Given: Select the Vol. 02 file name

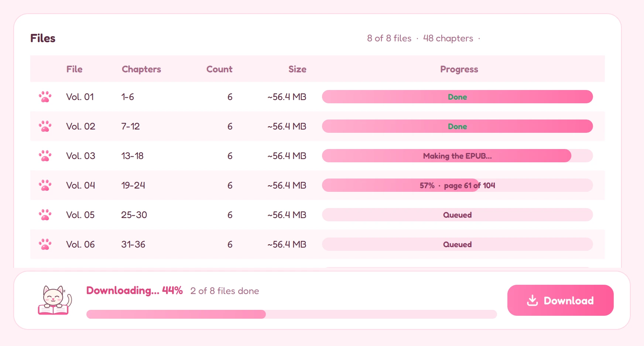Looking at the screenshot, I should tap(80, 126).
